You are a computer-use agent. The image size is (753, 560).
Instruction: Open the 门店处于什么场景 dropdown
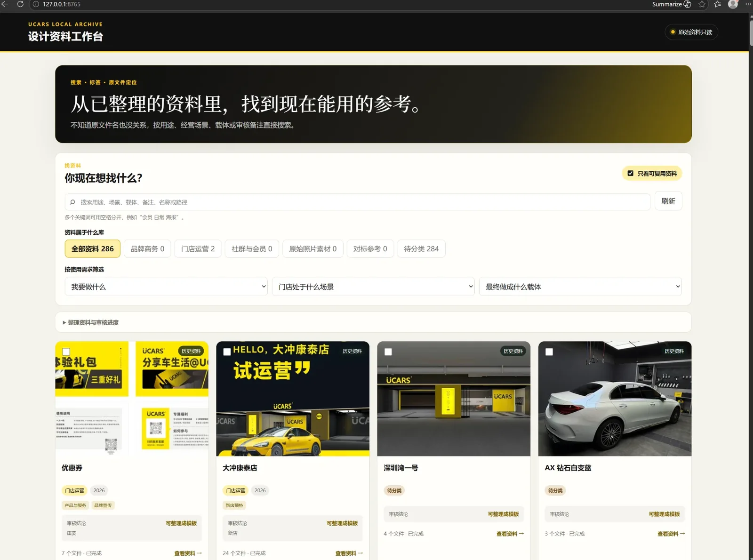[x=373, y=287]
